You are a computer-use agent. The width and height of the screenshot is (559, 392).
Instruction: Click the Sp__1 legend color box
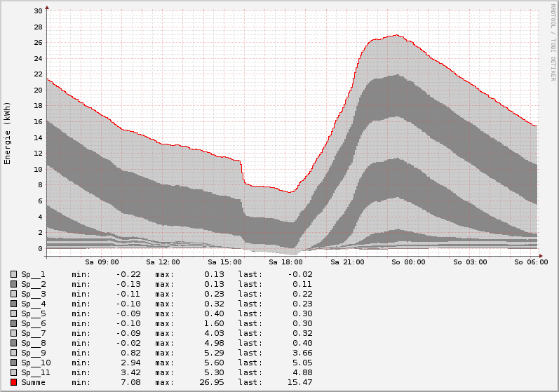click(14, 274)
